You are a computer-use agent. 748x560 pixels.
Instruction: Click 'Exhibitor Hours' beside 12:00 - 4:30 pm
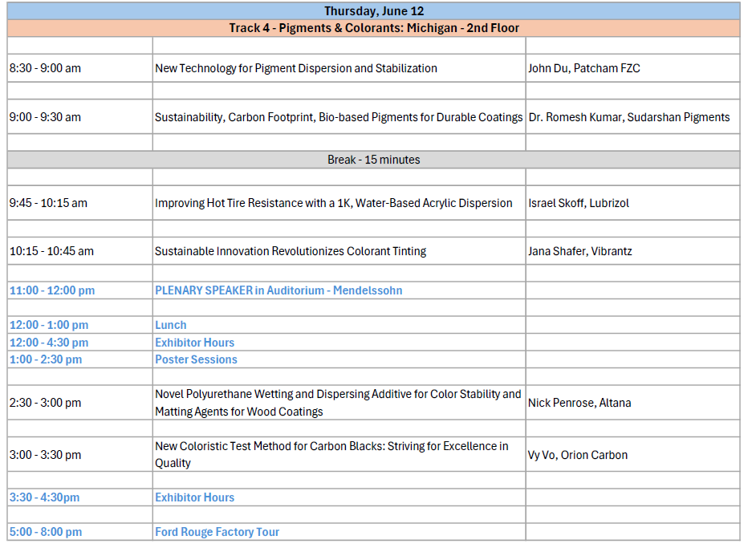(195, 343)
